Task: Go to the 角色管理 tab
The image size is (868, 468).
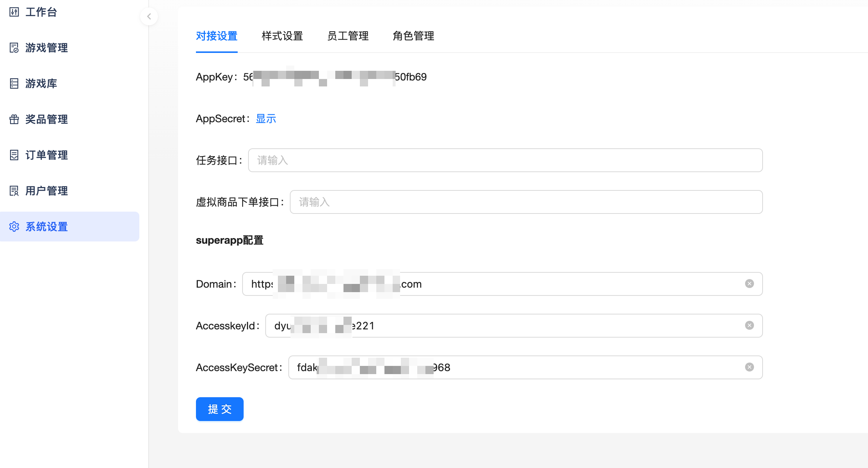Action: click(413, 36)
